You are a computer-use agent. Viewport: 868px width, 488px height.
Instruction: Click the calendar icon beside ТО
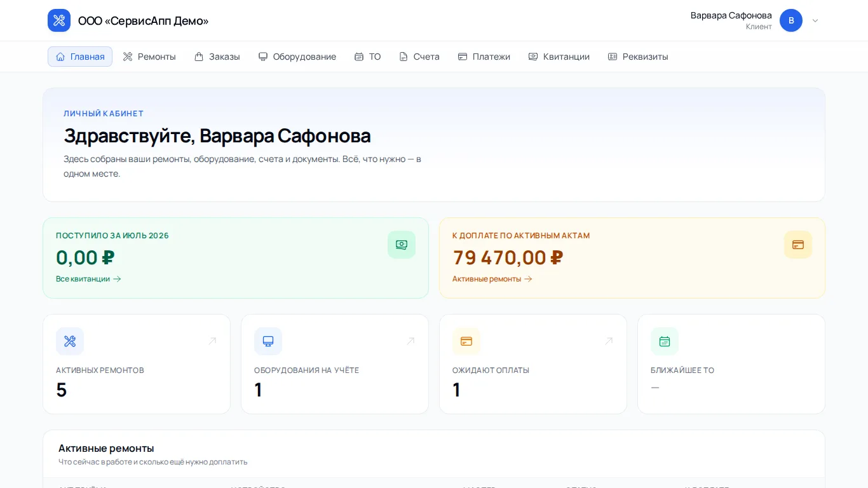(x=359, y=57)
